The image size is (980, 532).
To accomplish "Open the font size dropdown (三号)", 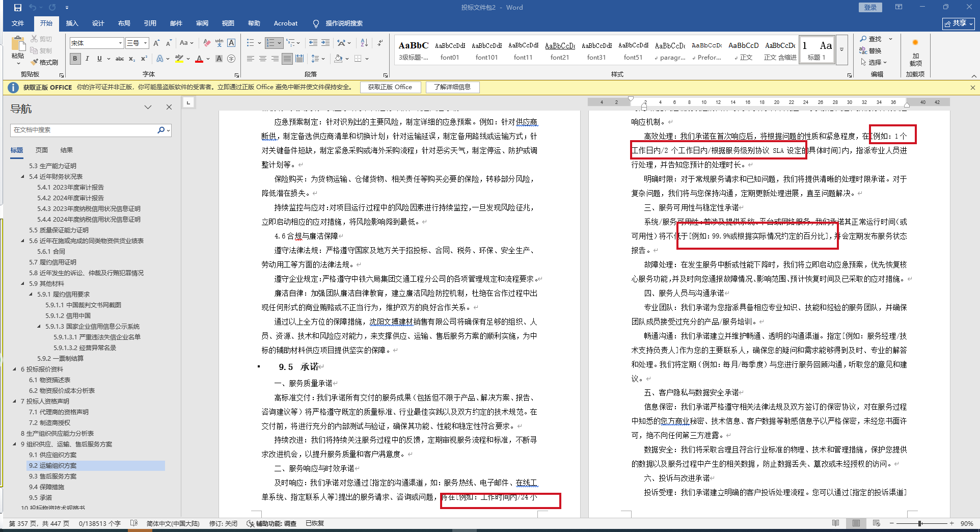I will pyautogui.click(x=146, y=43).
